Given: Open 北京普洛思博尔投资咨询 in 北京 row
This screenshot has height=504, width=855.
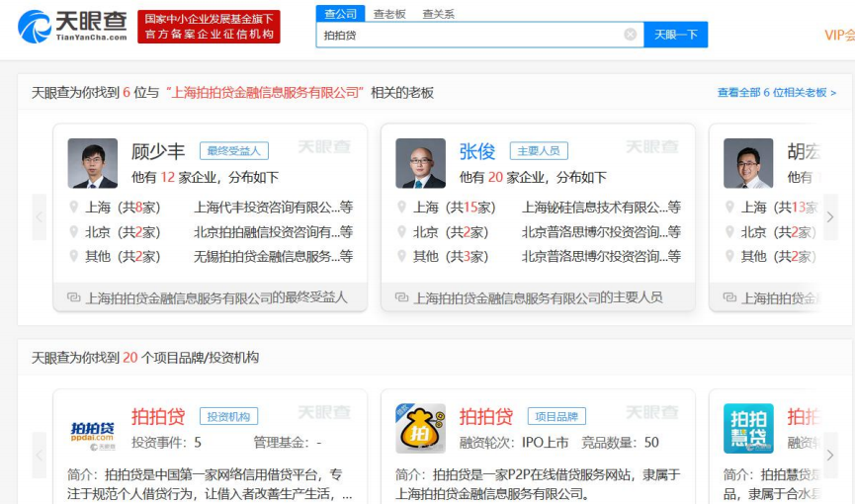Looking at the screenshot, I should click(x=601, y=232).
